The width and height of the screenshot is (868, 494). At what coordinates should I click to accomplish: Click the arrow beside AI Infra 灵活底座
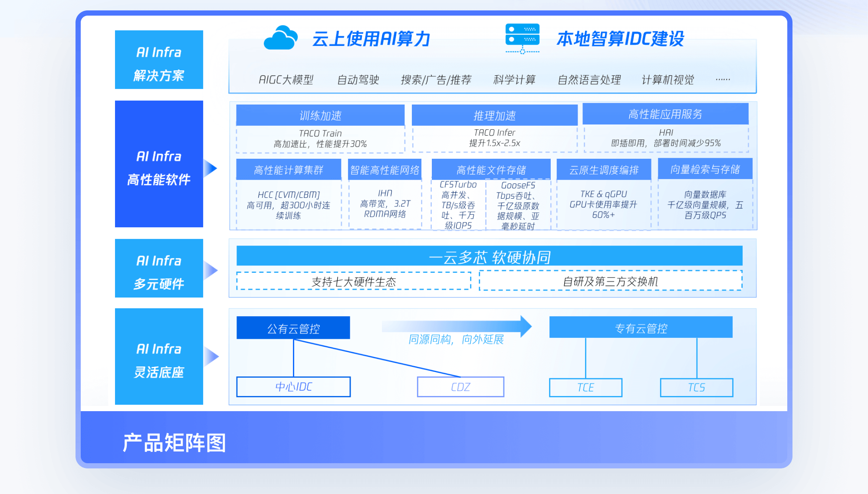tap(211, 357)
